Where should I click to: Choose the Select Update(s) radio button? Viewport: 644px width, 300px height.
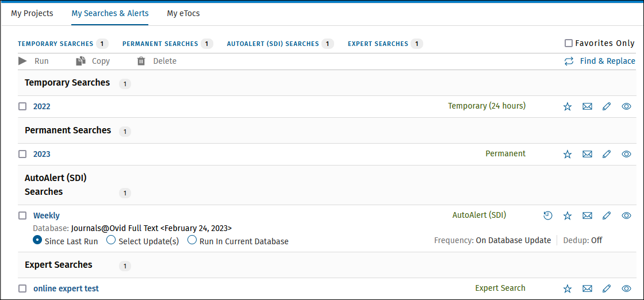point(111,240)
